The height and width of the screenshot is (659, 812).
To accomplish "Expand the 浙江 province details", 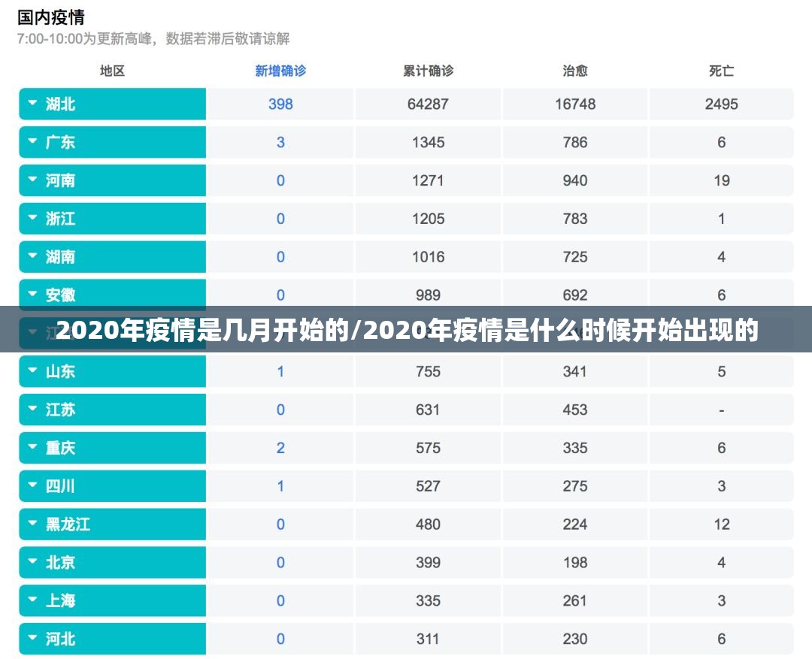I will [x=32, y=219].
